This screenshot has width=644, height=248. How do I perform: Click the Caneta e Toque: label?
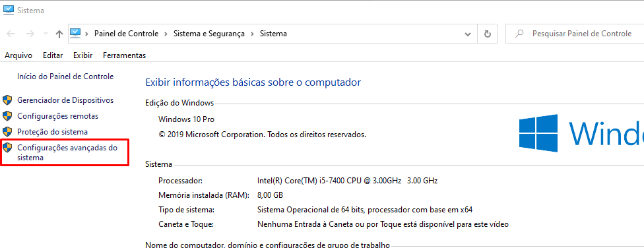point(186,224)
